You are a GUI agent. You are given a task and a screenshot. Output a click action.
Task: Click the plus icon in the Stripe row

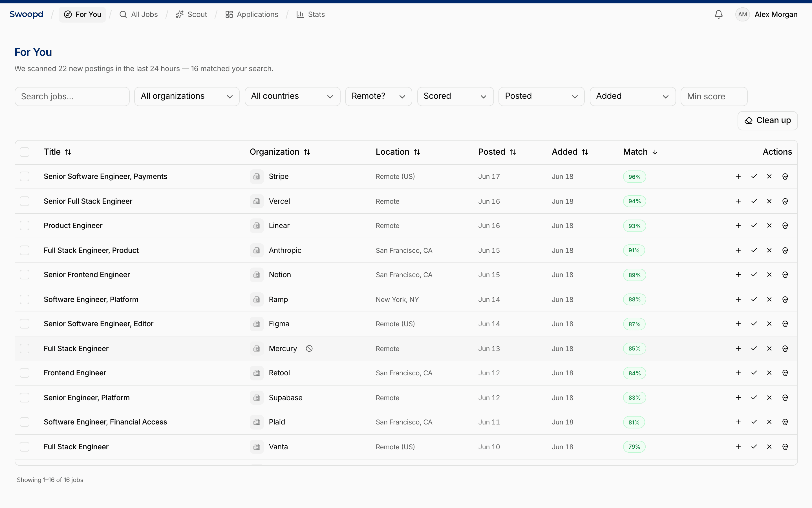(738, 176)
